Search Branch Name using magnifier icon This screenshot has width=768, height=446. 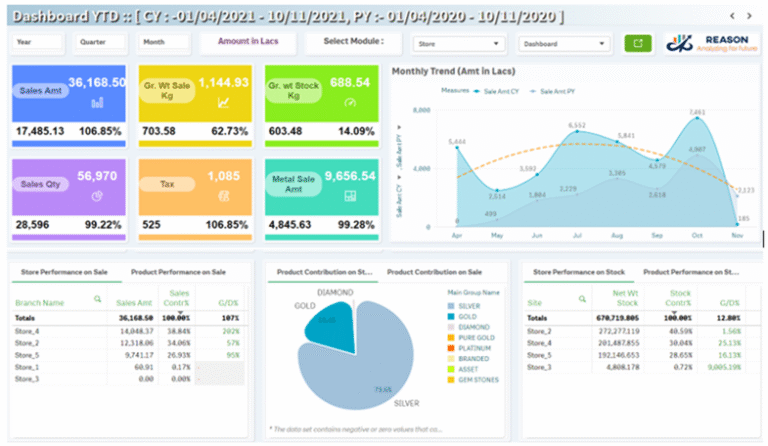[97, 299]
